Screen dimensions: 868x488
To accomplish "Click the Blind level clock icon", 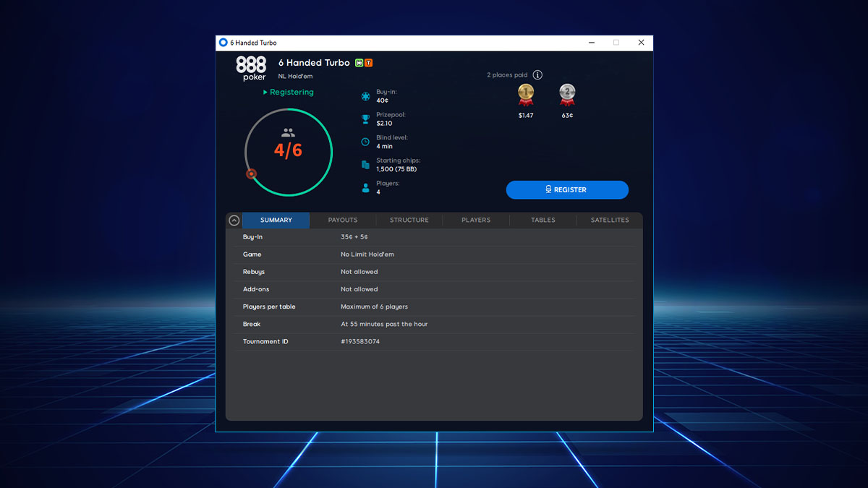I will click(x=365, y=142).
